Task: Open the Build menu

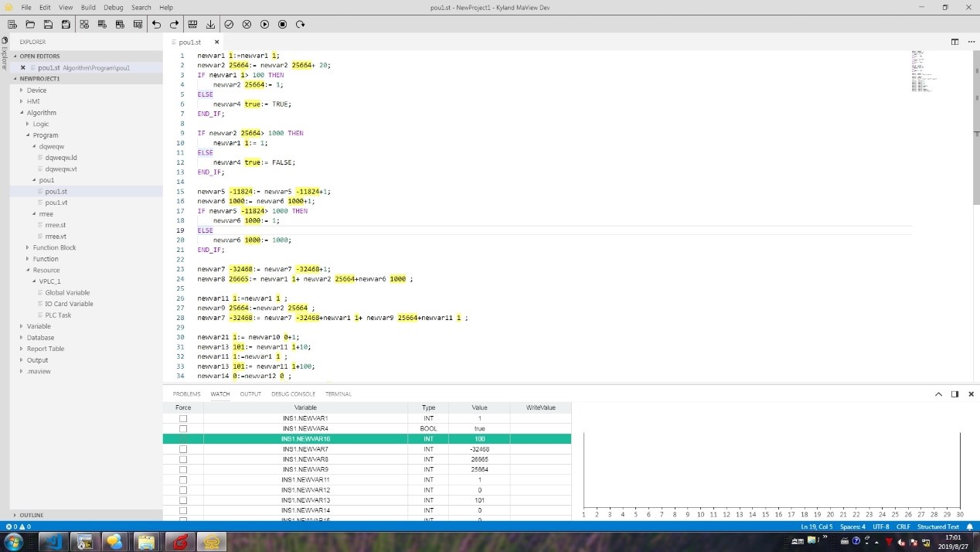Action: pos(88,7)
